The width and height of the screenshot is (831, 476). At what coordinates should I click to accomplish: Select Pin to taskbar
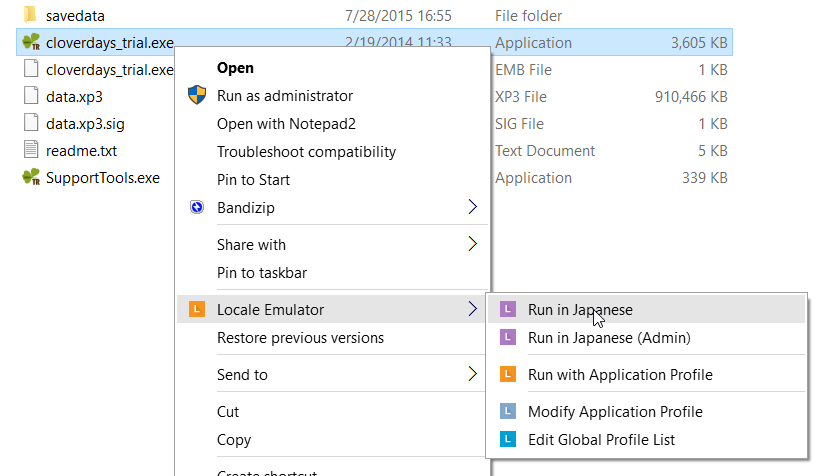tap(261, 273)
